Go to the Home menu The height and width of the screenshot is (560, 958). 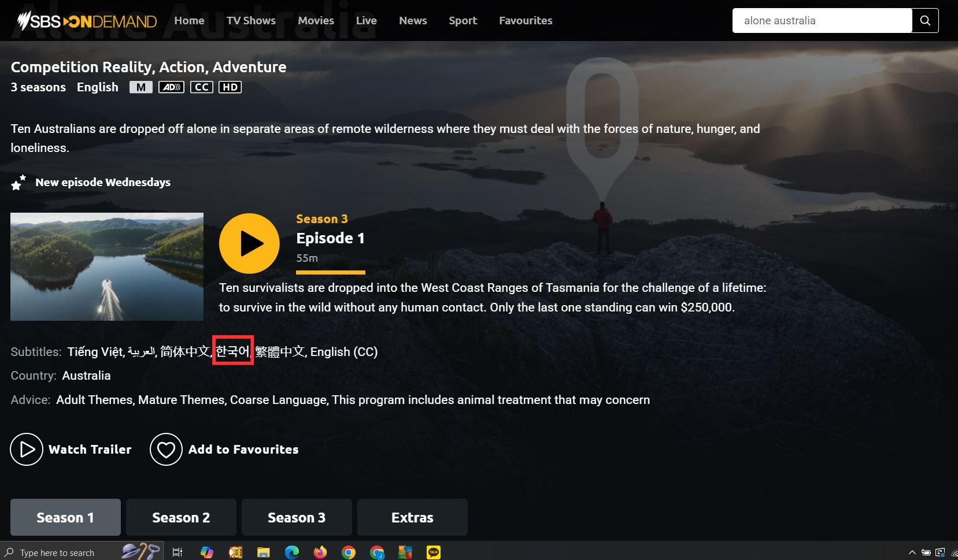pyautogui.click(x=190, y=21)
